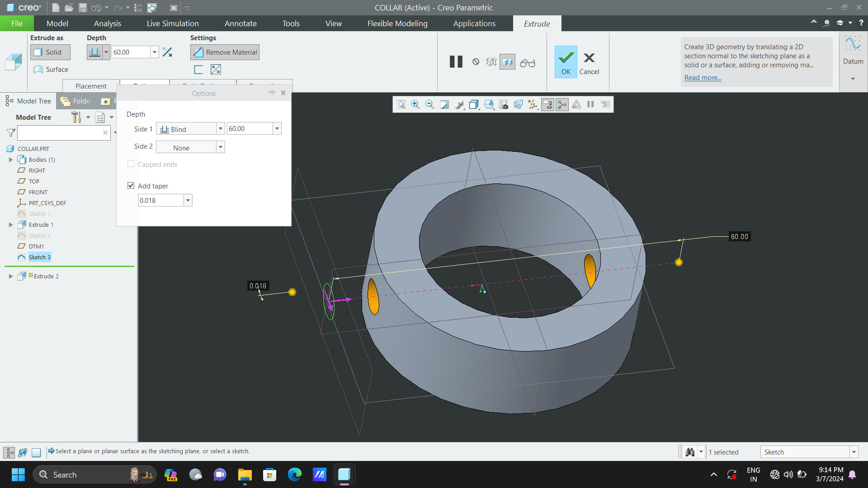Open the Side 2 None dropdown
The height and width of the screenshot is (488, 868).
click(221, 147)
